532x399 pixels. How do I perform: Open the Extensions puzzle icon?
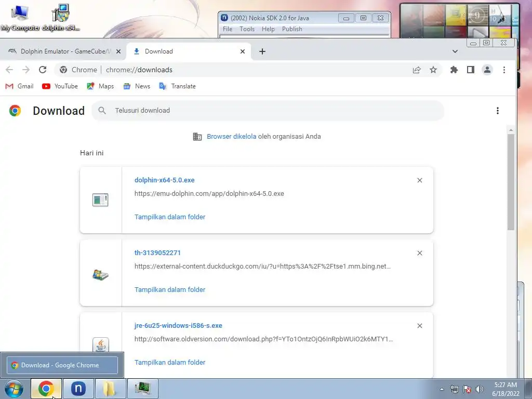[x=454, y=70]
